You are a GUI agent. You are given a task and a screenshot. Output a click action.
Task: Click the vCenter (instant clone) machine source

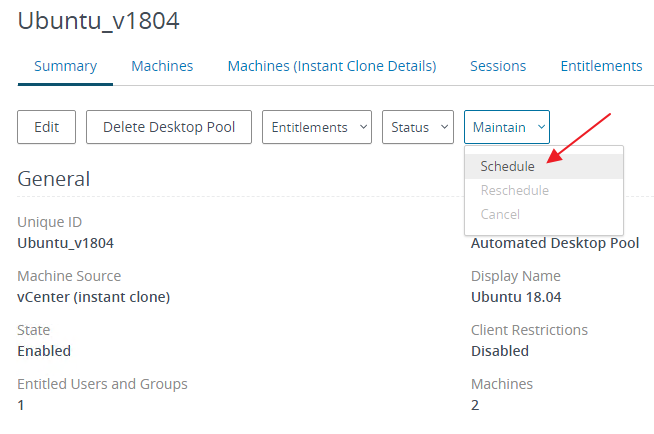tap(93, 297)
